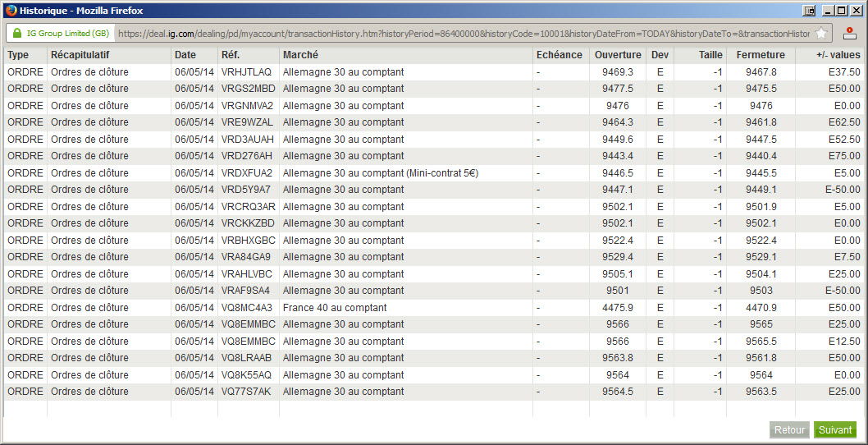Viewport: 868px width, 445px height.
Task: Click the Réf. column header
Action: pyautogui.click(x=231, y=55)
